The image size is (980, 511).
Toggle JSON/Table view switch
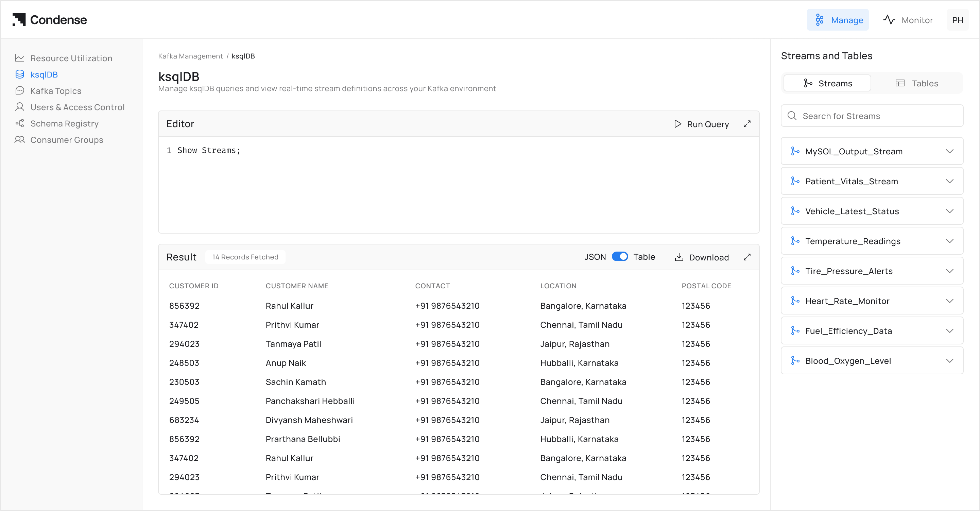coord(620,257)
